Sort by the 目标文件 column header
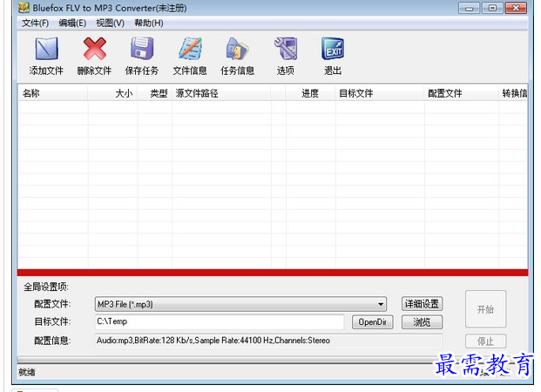This screenshot has height=392, width=541. coord(380,93)
